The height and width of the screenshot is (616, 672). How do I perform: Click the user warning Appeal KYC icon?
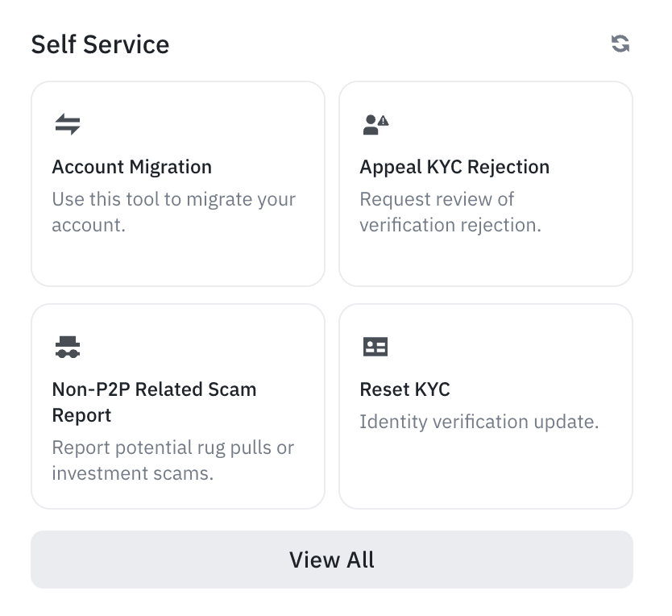pyautogui.click(x=375, y=124)
